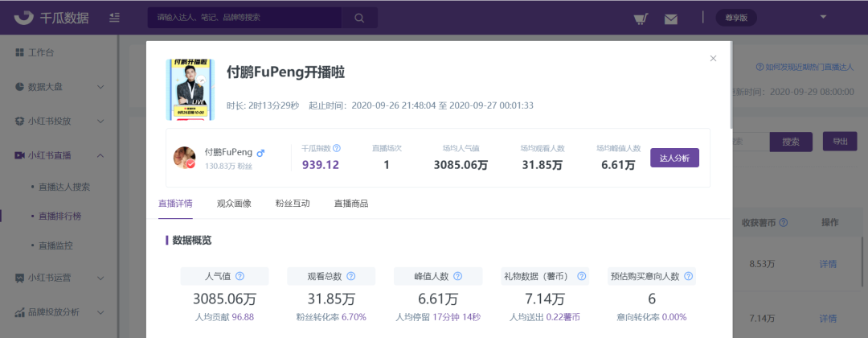Open the user account dropdown arrow
868x338 pixels.
tap(823, 17)
